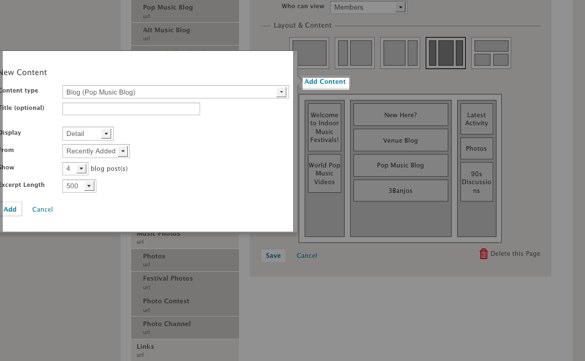This screenshot has width=585, height=361.
Task: Click Cancel next to Save button
Action: pyautogui.click(x=307, y=255)
